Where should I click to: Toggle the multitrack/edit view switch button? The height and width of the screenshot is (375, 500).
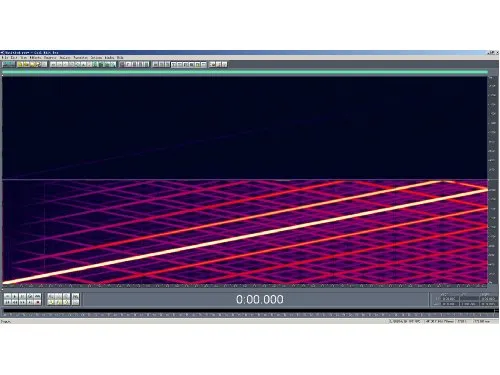8,64
